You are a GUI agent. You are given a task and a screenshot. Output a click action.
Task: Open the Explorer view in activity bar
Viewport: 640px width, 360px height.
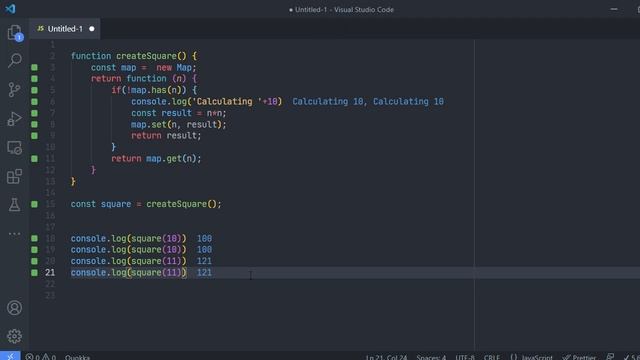pyautogui.click(x=15, y=33)
